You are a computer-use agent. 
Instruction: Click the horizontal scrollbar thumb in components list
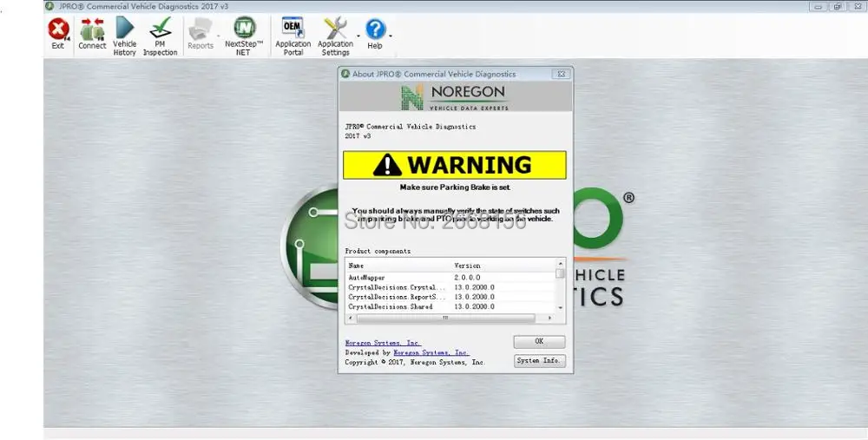[445, 318]
